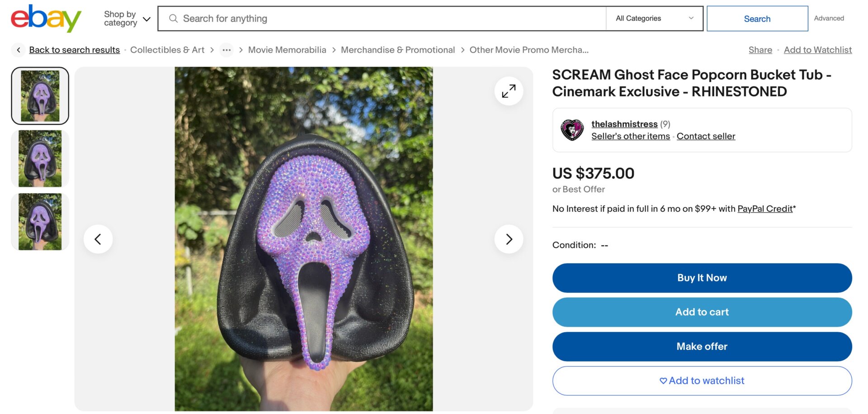The image size is (868, 414).
Task: Click the back arrow beside Back to search results
Action: click(18, 50)
